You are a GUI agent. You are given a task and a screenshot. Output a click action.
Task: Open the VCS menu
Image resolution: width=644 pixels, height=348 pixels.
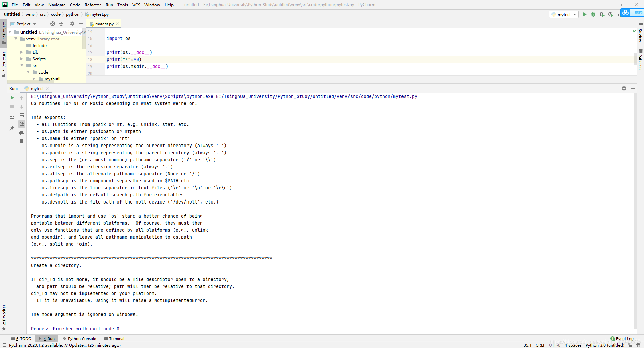click(x=136, y=5)
